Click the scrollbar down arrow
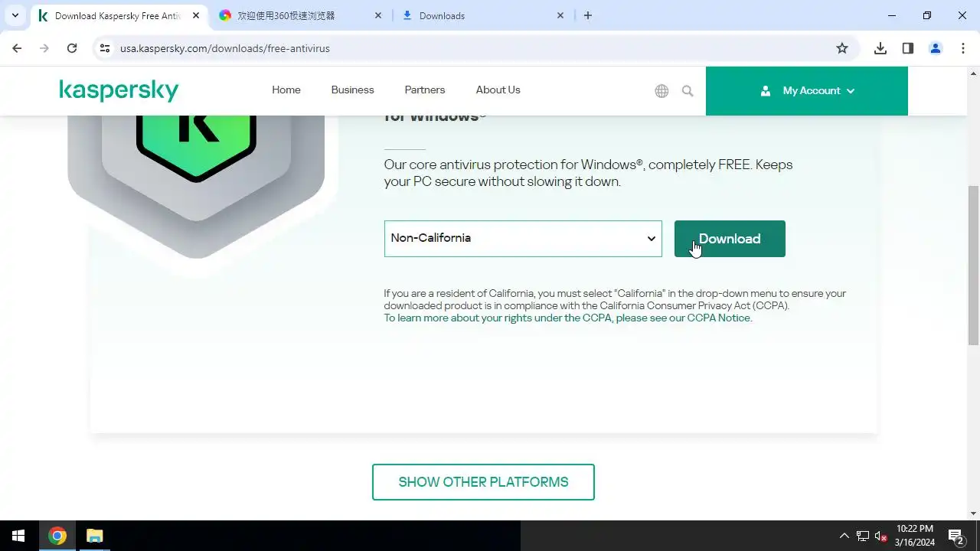Screen dimensions: 980x551 [x=973, y=514]
